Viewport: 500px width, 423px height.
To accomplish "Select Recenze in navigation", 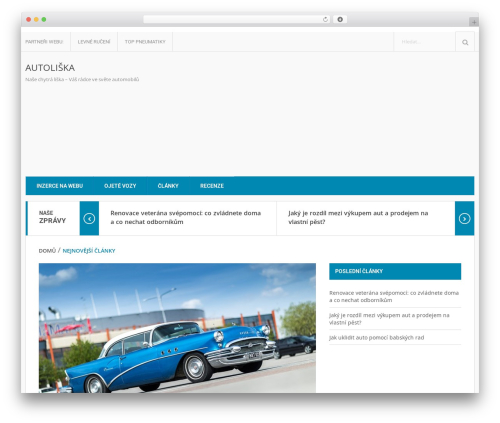I will point(212,186).
